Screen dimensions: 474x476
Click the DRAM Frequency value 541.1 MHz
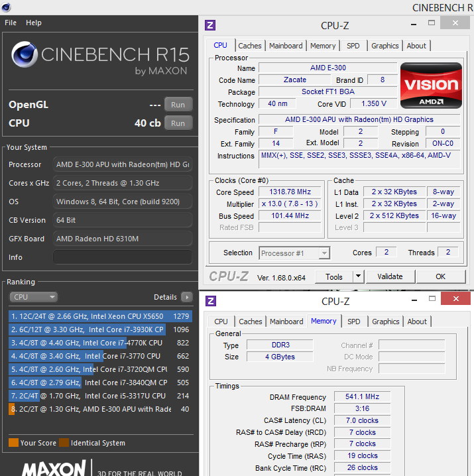(362, 396)
